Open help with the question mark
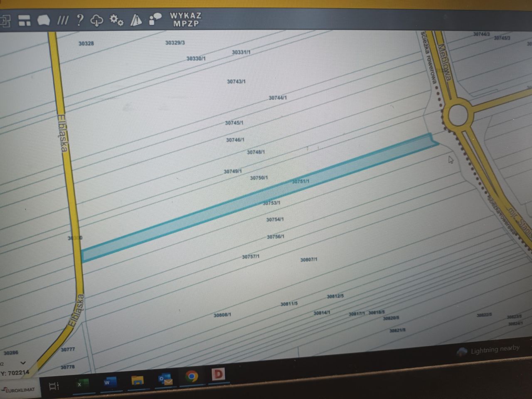 click(x=80, y=20)
